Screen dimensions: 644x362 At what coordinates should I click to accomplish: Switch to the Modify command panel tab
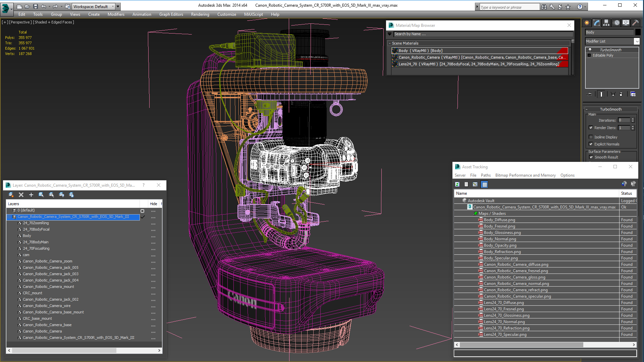tap(596, 23)
